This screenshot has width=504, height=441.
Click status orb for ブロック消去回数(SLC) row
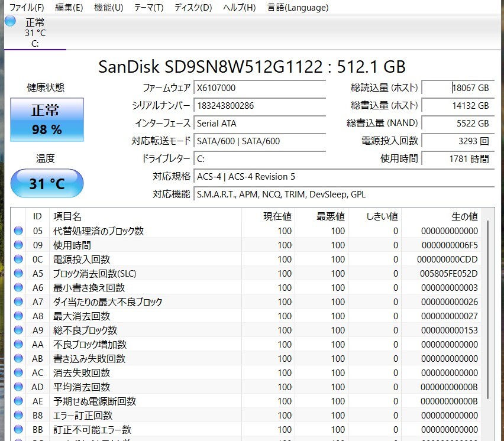(18, 274)
